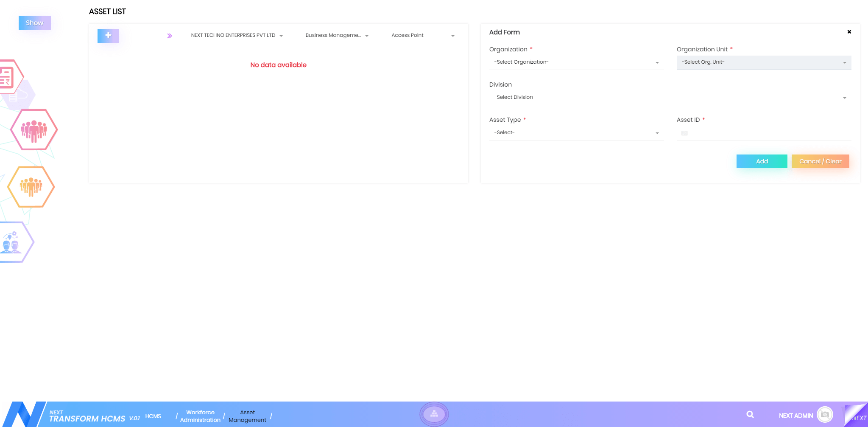Open the Select Division dropdown
868x427 pixels.
click(x=670, y=98)
